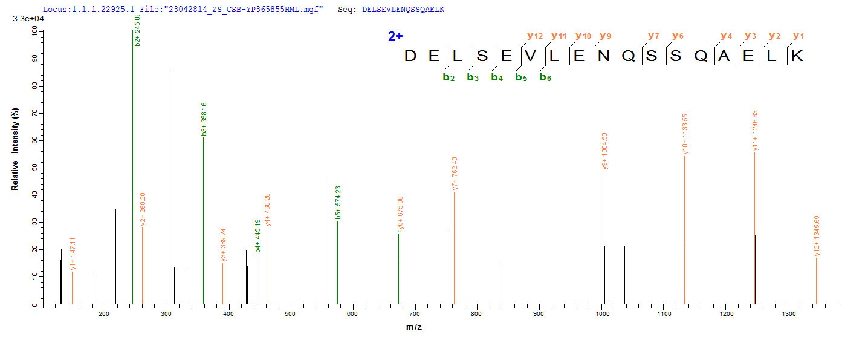868x340 pixels.
Task: Click the orange y1 ion marker above K
Action: [798, 36]
